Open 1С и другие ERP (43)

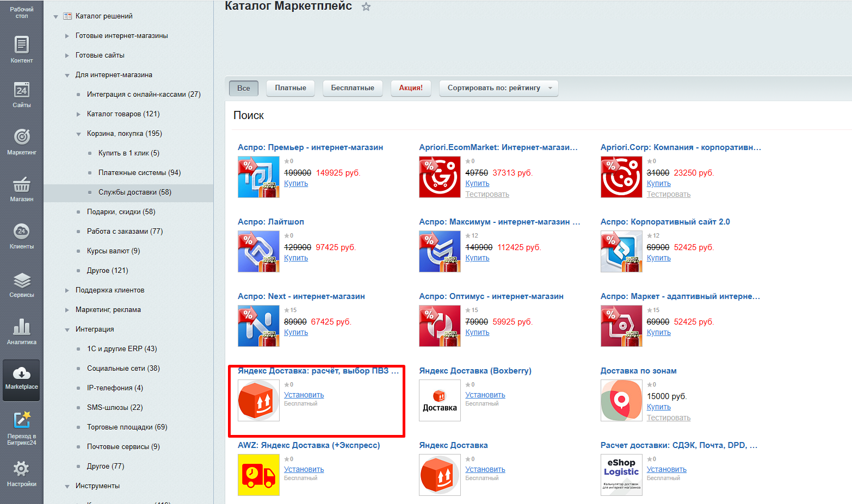tap(122, 349)
